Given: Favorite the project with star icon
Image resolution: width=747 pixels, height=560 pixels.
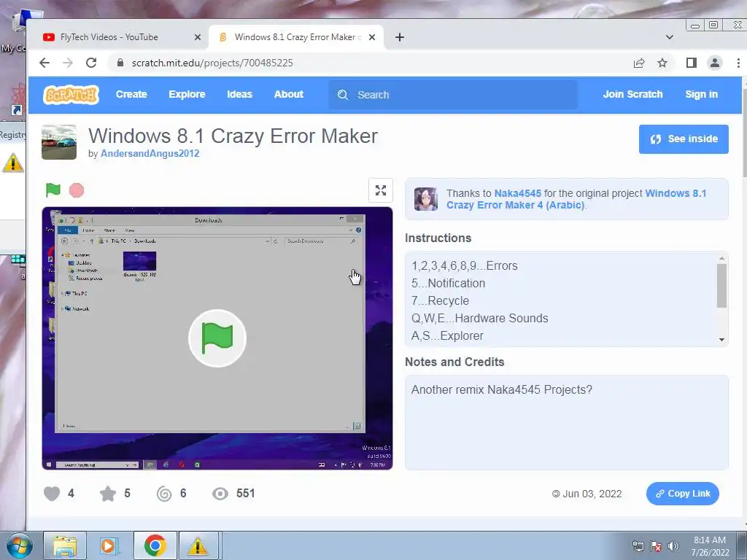Looking at the screenshot, I should coord(108,494).
